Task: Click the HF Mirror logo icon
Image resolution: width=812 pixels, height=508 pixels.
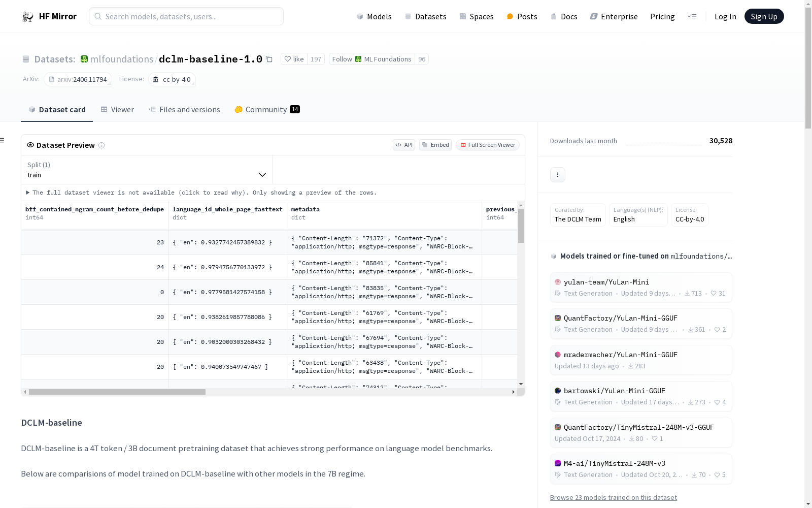Action: (x=28, y=17)
